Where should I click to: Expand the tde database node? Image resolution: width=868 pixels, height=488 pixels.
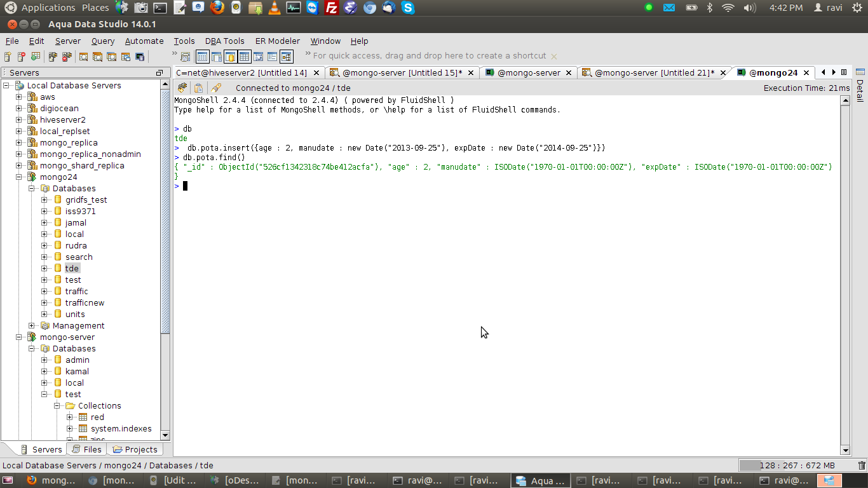click(44, 269)
